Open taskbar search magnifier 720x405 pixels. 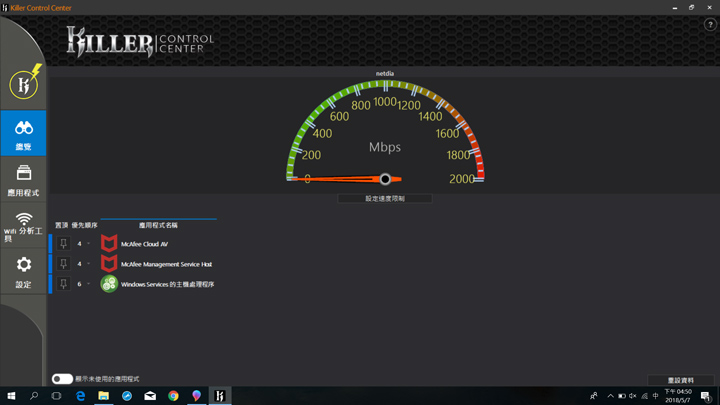(34, 396)
